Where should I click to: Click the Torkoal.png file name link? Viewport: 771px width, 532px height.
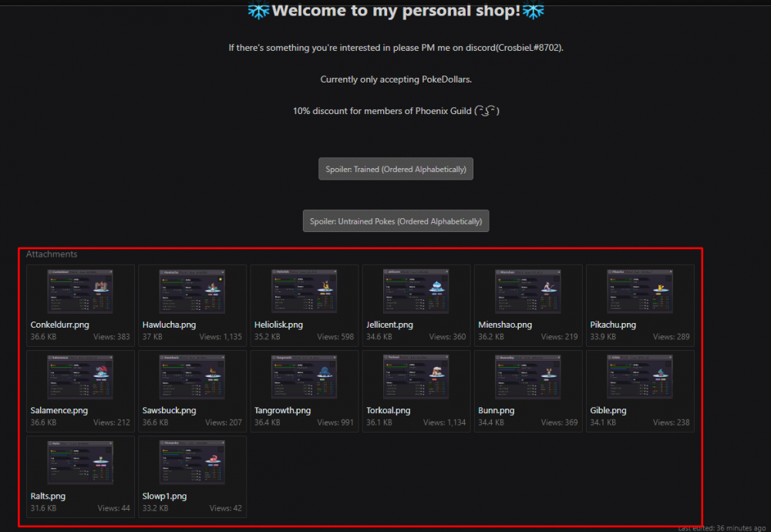pos(388,411)
